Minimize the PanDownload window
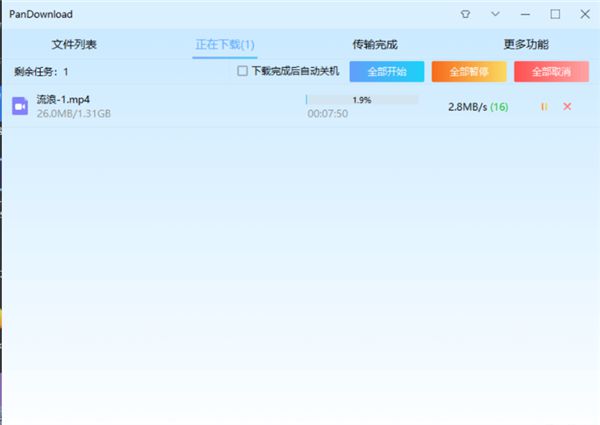The image size is (600, 425). [x=525, y=14]
